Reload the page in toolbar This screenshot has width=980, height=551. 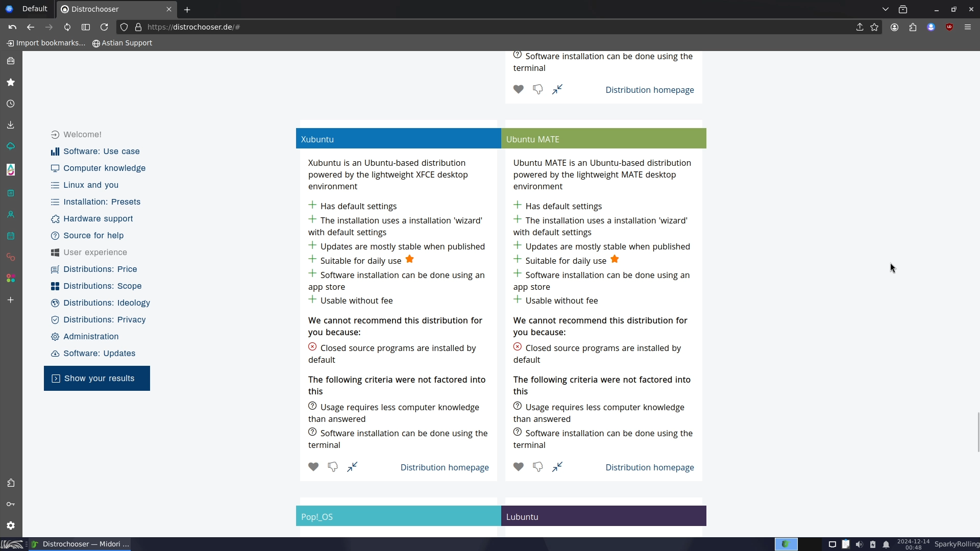(104, 27)
